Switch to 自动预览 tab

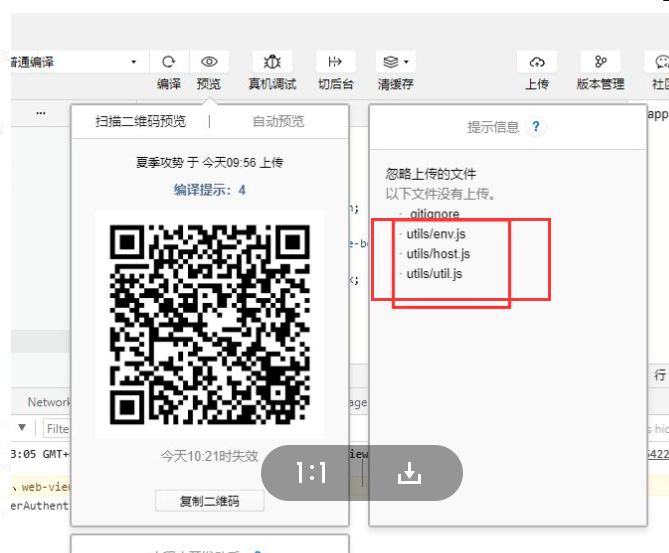point(278,122)
